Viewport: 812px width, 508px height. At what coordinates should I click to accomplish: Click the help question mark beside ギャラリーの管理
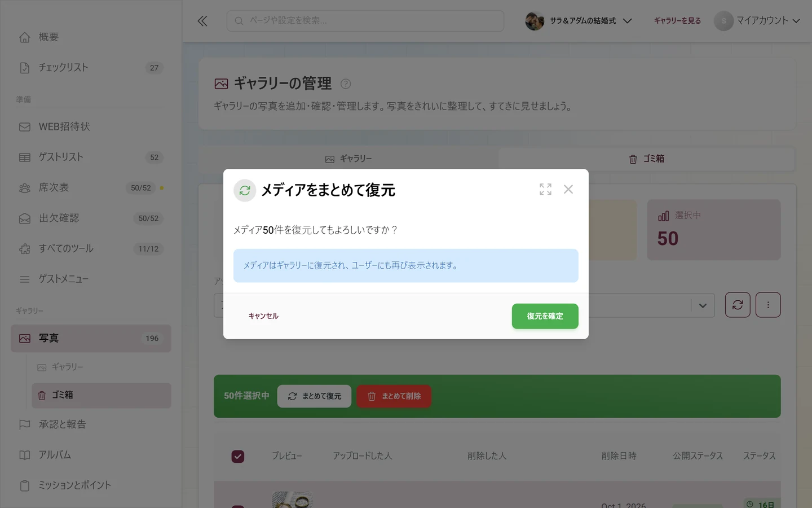click(346, 84)
